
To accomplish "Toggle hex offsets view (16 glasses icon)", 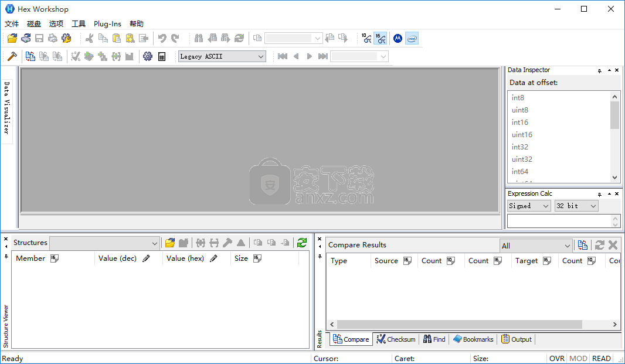I will [381, 38].
